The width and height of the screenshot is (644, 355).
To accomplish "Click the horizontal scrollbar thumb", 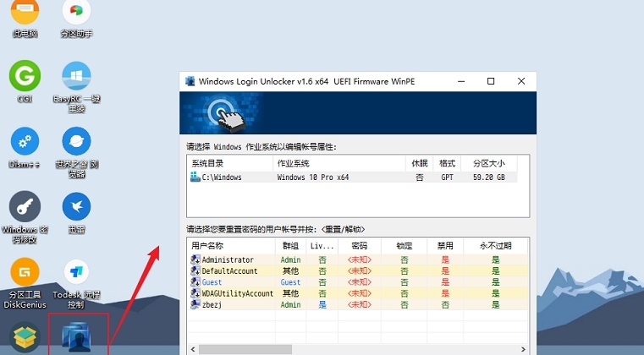I will click(245, 349).
